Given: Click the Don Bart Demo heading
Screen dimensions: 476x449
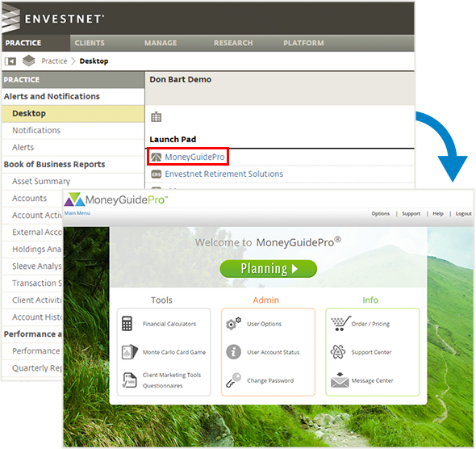Looking at the screenshot, I should click(x=181, y=80).
